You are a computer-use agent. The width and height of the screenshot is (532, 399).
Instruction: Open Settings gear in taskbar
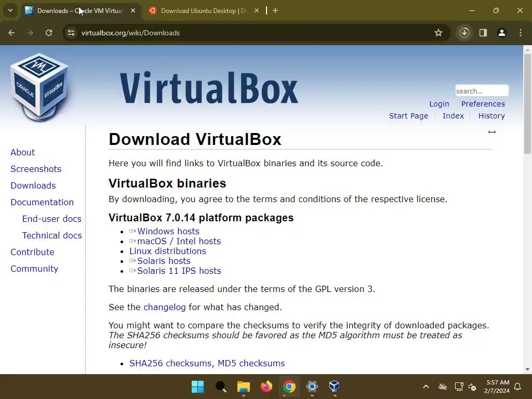312,387
